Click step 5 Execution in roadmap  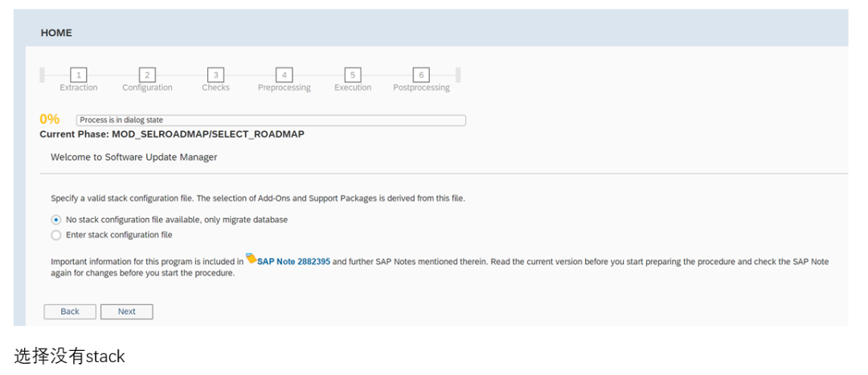point(353,75)
